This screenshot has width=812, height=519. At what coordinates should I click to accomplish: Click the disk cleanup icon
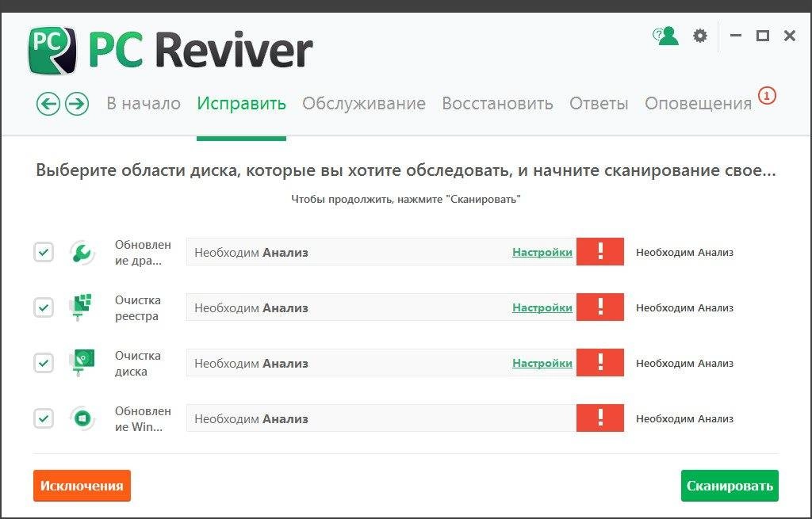click(82, 363)
